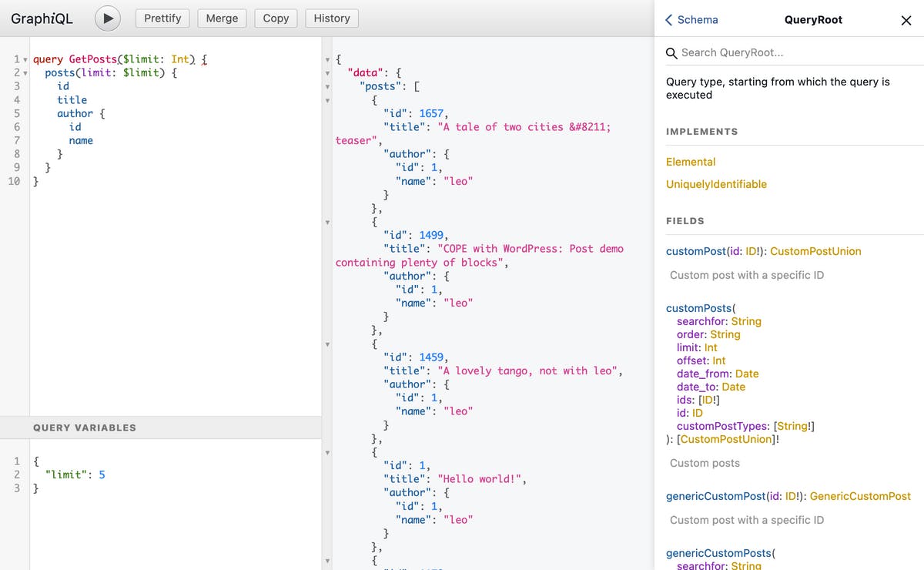The height and width of the screenshot is (570, 924).
Task: Click the search magnifier icon in the docs panel
Action: 671,52
